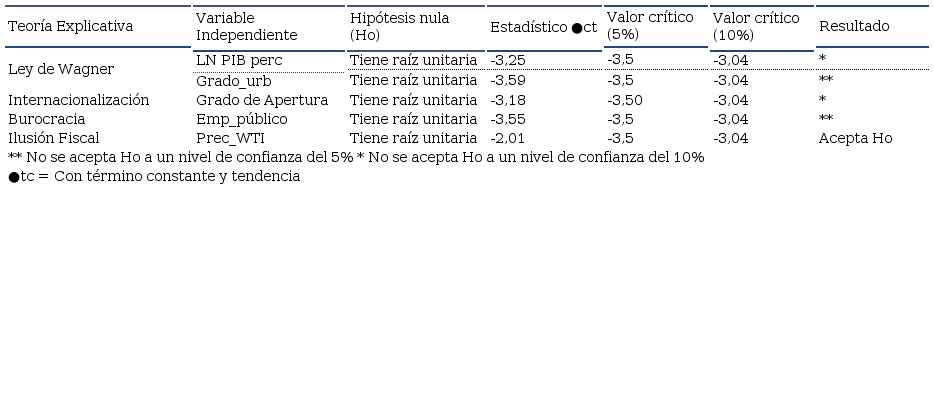Select the "Valor crítico (5%)" header
Image resolution: width=934 pixels, height=405 pixels.
[650, 26]
